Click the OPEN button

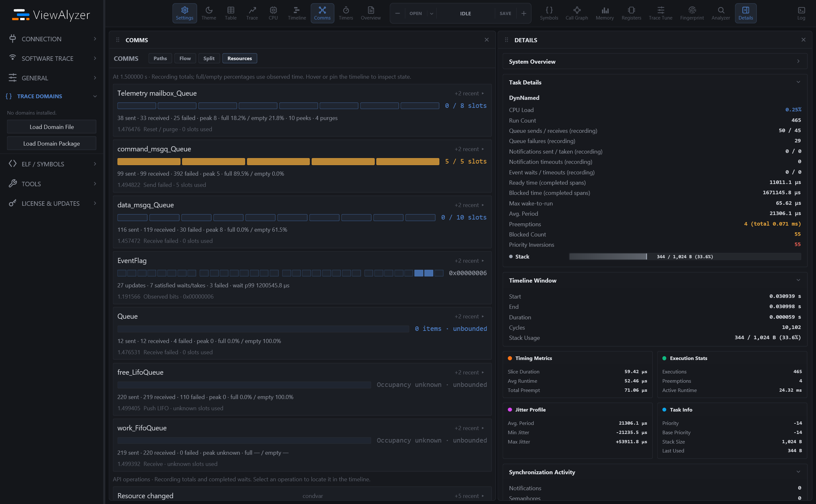416,14
